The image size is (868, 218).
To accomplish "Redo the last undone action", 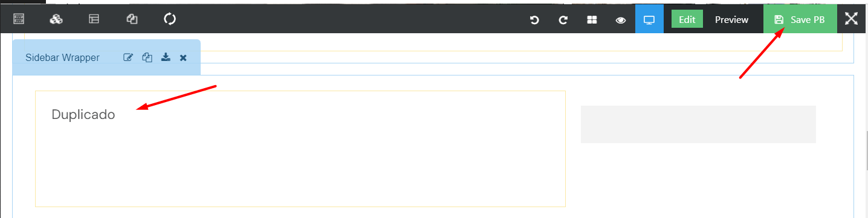I will click(563, 20).
